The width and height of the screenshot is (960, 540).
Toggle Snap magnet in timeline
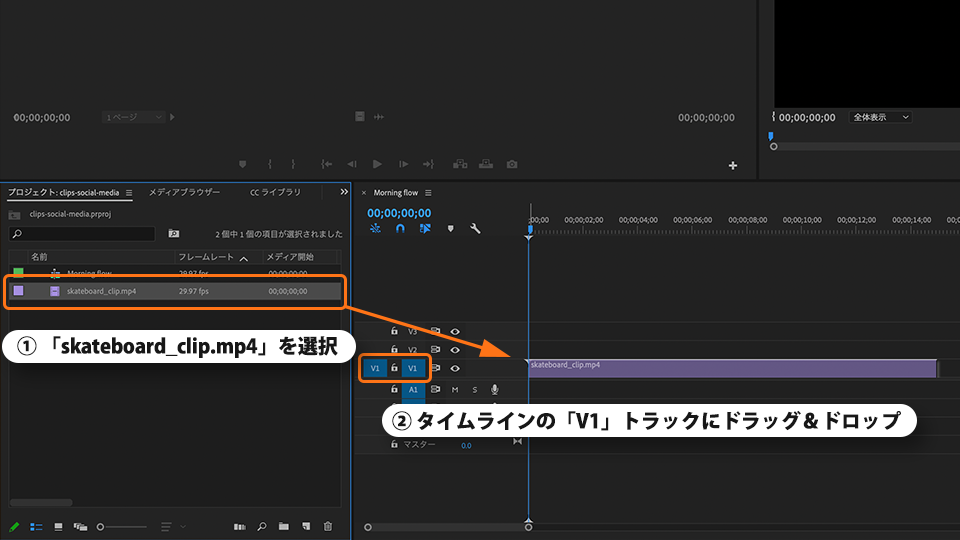click(400, 228)
